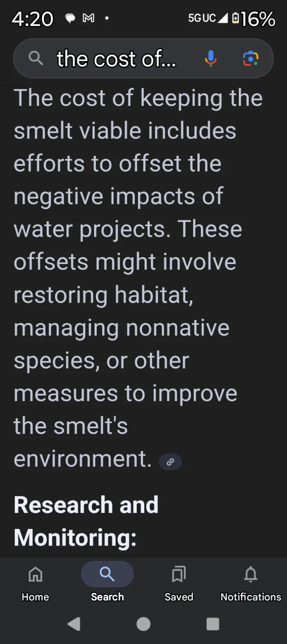The image size is (287, 644).
Task: Switch to the Saved tab label
Action: pyautogui.click(x=179, y=597)
